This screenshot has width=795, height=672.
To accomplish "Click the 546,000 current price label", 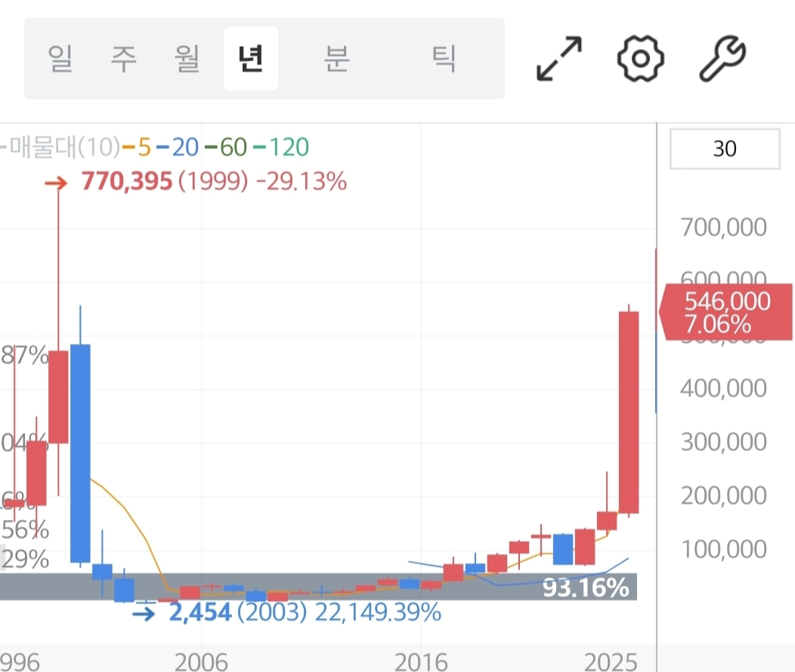I will [726, 313].
